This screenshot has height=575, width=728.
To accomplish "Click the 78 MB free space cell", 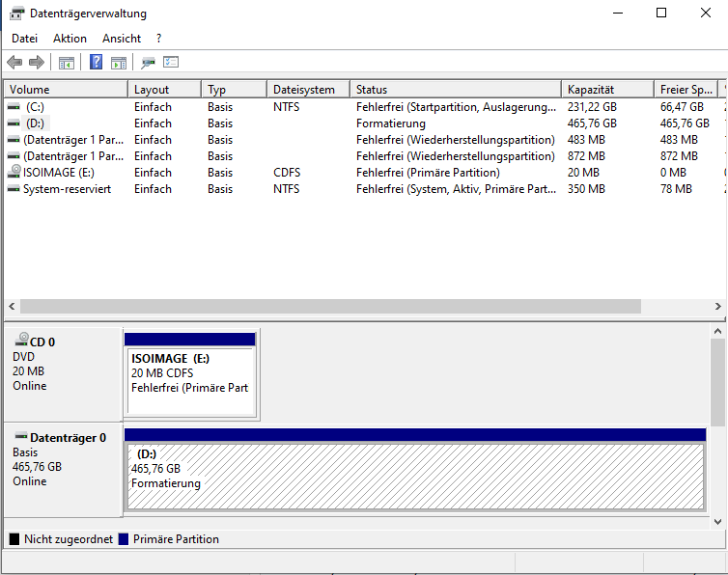I will [676, 189].
